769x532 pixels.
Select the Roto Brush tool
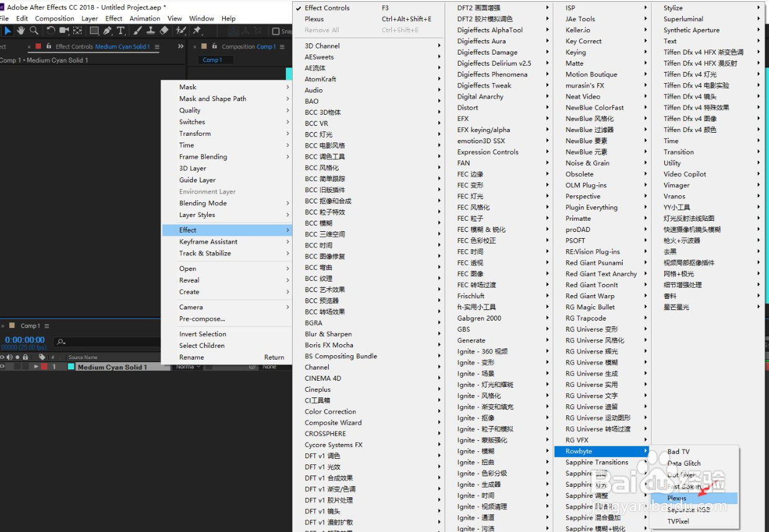pos(181,30)
